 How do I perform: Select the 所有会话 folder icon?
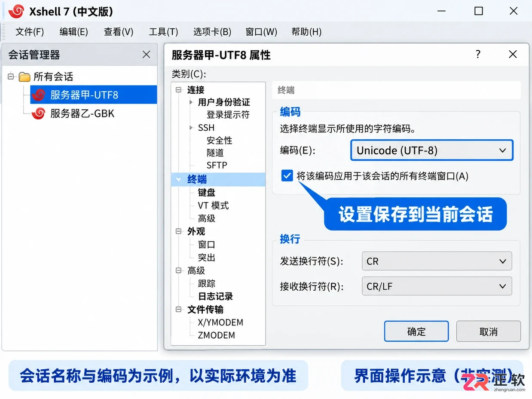(24, 77)
